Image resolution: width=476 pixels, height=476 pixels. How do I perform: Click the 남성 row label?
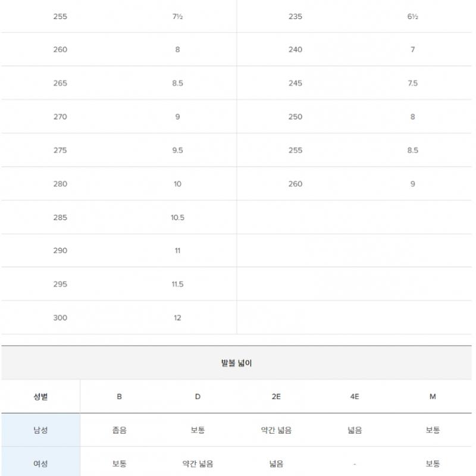[x=40, y=430]
